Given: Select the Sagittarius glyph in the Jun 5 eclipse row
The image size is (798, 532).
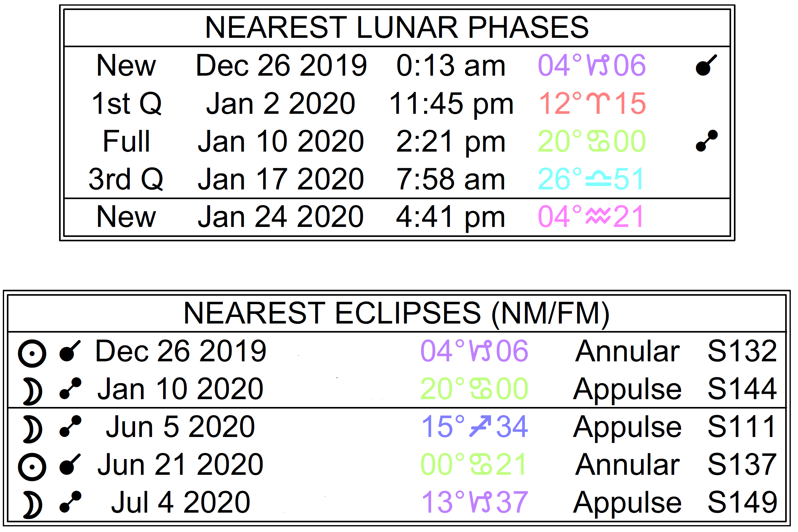Looking at the screenshot, I should click(x=480, y=426).
